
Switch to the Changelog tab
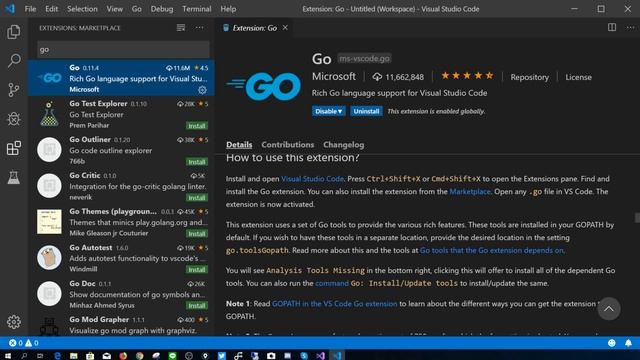click(344, 144)
